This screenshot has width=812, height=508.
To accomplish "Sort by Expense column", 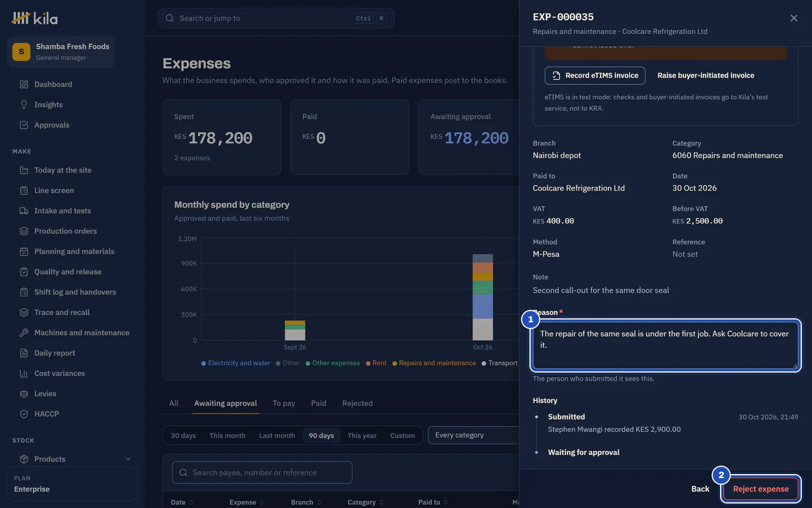I will [246, 502].
